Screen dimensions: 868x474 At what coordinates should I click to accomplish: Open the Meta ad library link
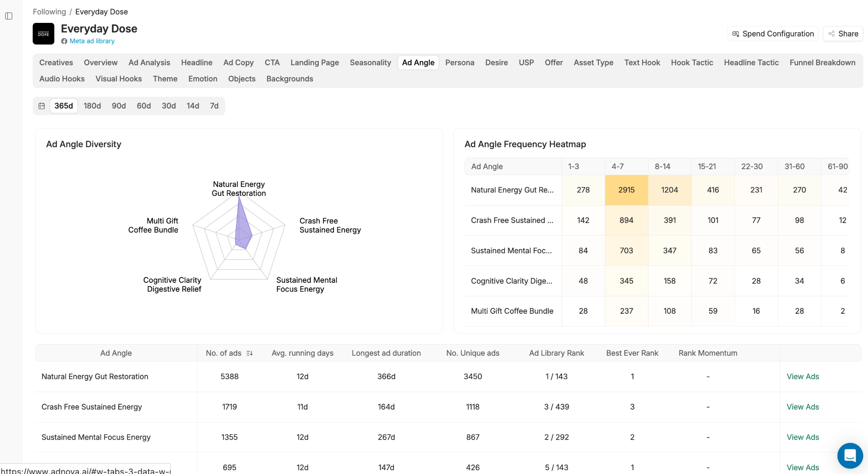tap(92, 41)
